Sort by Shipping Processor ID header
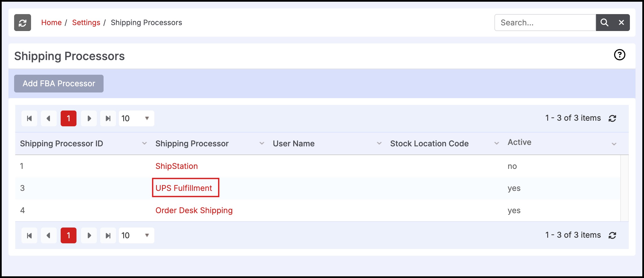The height and width of the screenshot is (278, 644). tap(62, 144)
